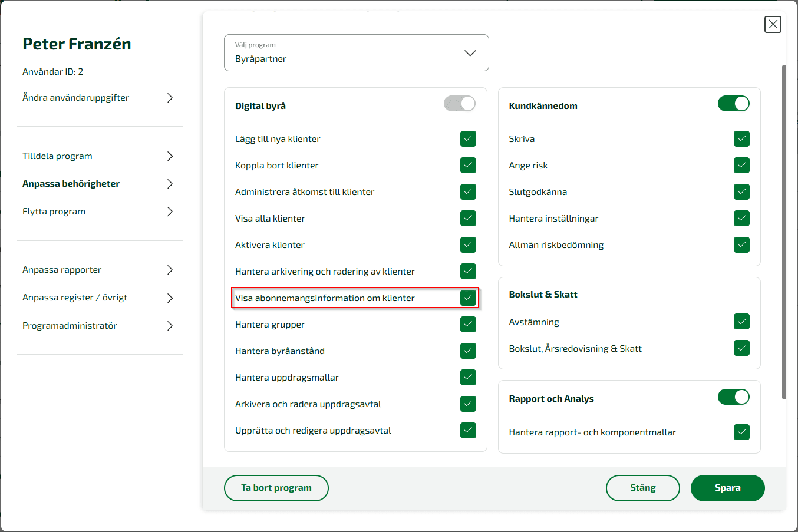Viewport: 798px width, 532px height.
Task: Select the Programadministratör menu item
Action: pos(100,325)
